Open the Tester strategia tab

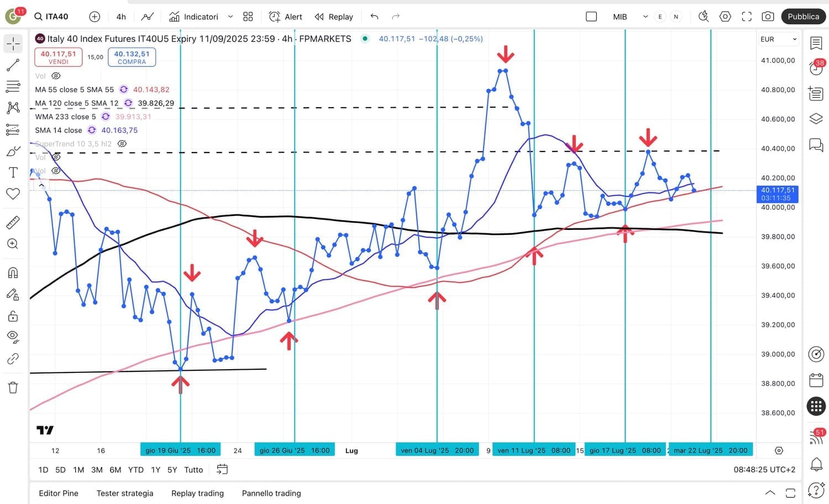pos(125,493)
